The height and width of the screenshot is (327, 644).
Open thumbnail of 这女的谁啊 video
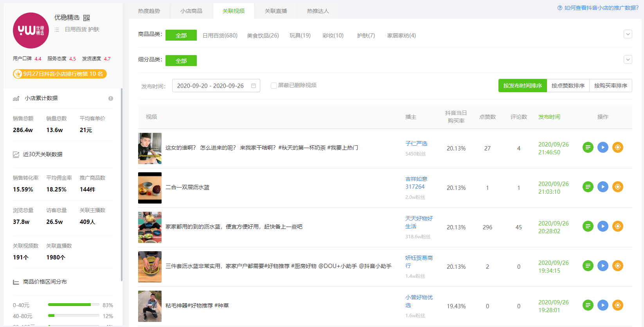(x=150, y=148)
